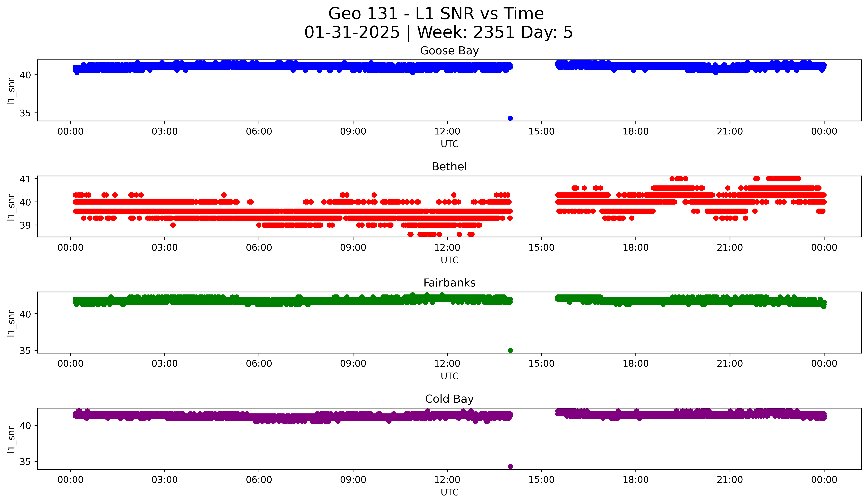Click the Bethel subplot title
This screenshot has width=868, height=504.
[449, 167]
